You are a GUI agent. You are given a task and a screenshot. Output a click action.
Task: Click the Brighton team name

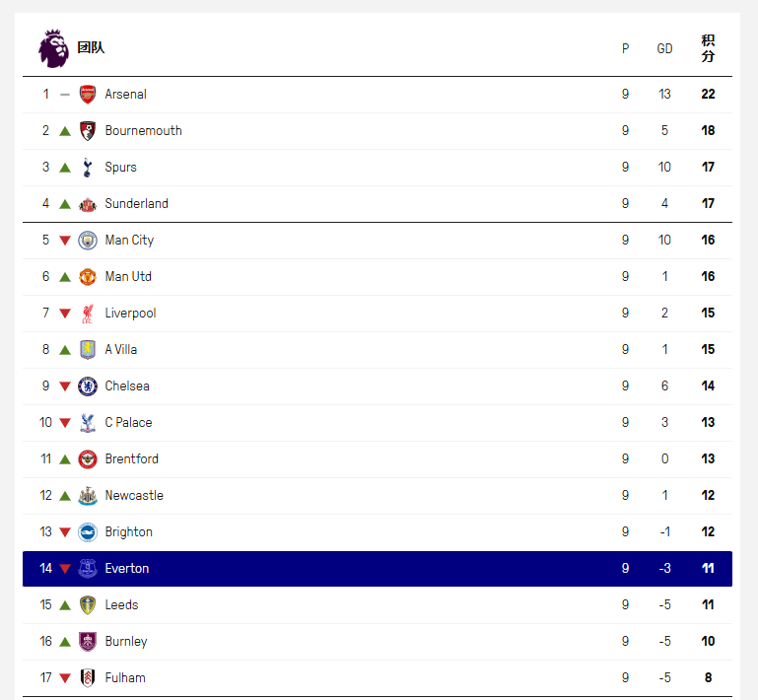[128, 532]
